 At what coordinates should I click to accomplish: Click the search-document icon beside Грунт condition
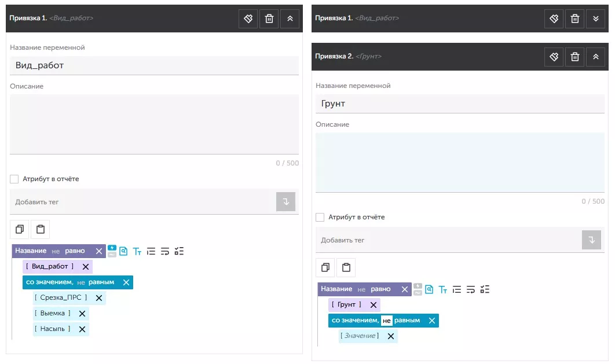(429, 289)
